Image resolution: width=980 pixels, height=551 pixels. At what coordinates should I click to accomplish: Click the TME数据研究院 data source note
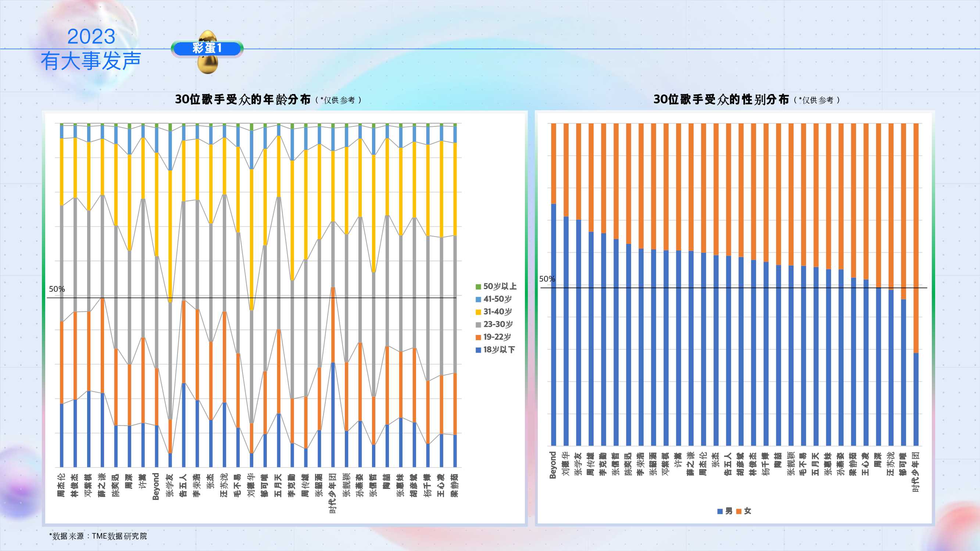tap(98, 536)
